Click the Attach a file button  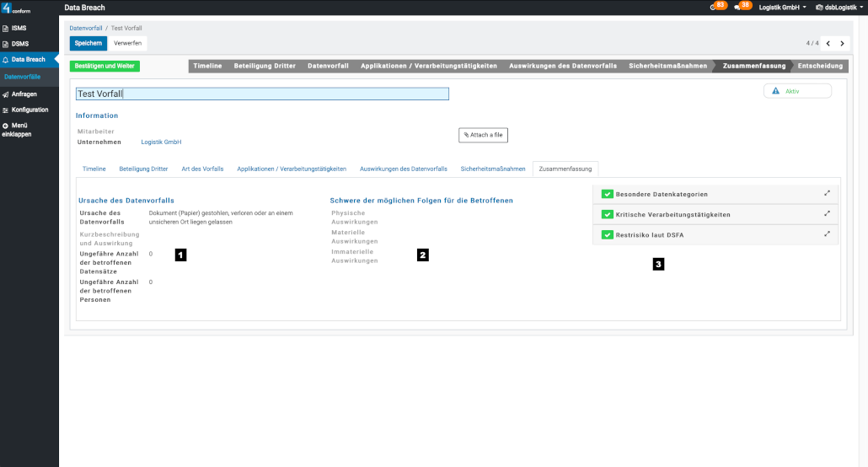pos(484,135)
